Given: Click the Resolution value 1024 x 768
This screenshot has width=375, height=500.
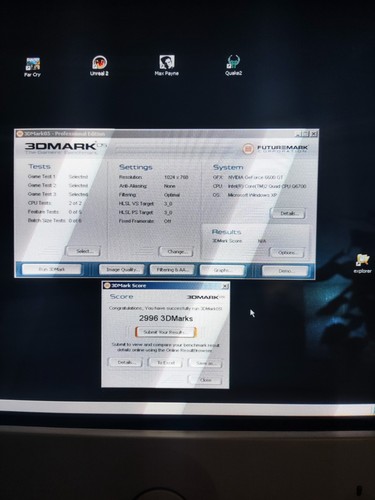Looking at the screenshot, I should 176,177.
